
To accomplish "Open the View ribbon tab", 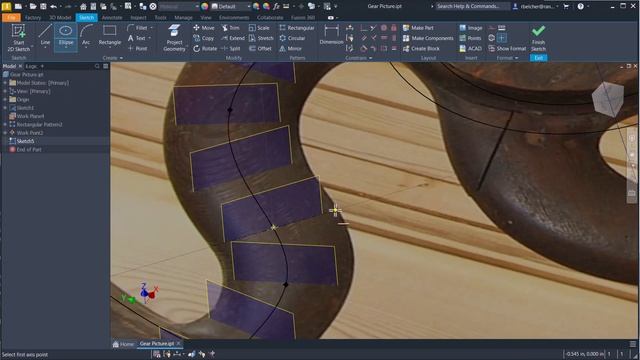I will click(x=206, y=18).
